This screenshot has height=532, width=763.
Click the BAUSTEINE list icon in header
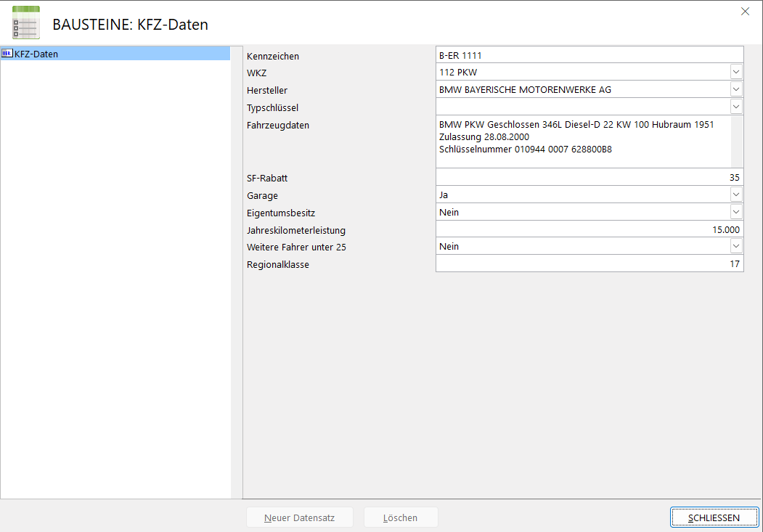point(26,22)
